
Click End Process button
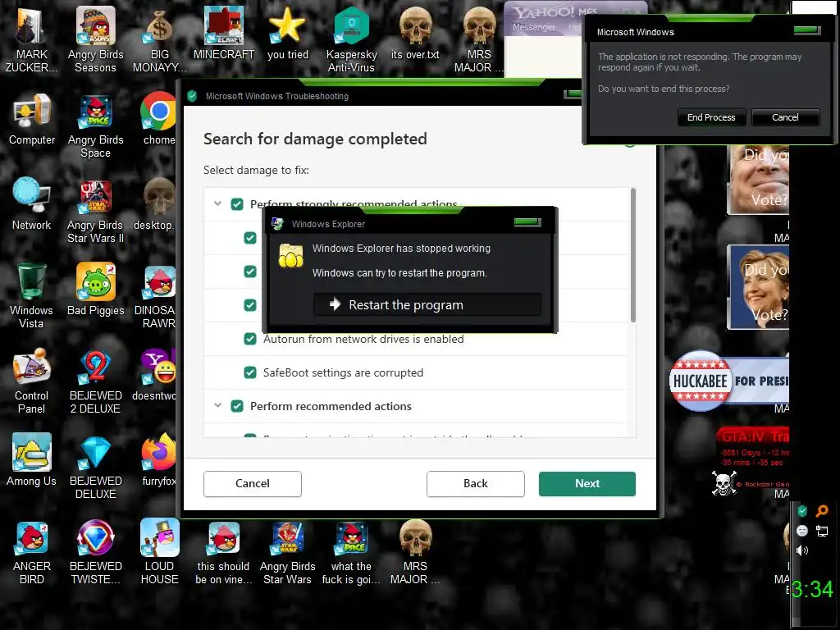[711, 117]
